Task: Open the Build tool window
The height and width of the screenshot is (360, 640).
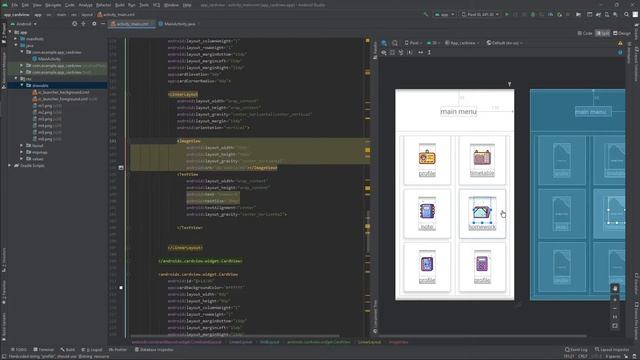Action: 68,350
